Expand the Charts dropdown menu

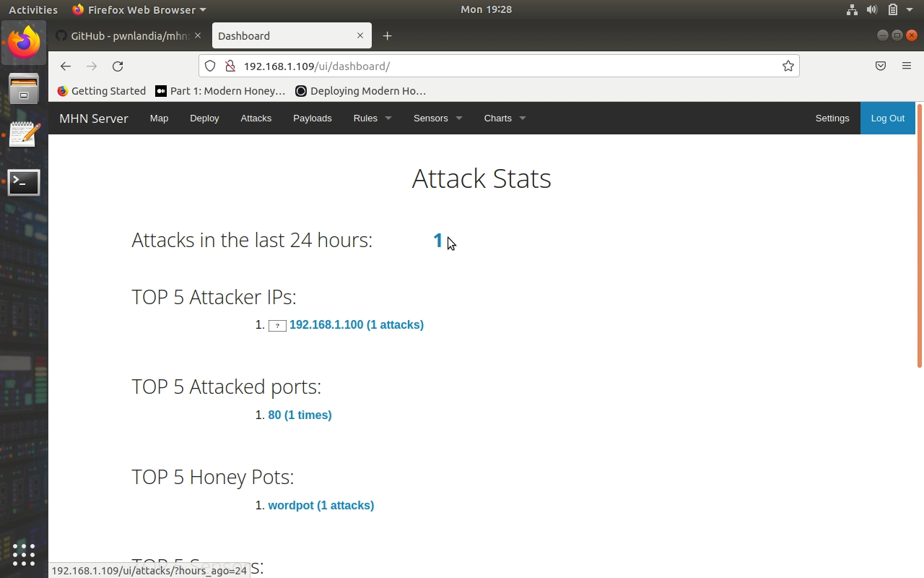[x=505, y=118]
